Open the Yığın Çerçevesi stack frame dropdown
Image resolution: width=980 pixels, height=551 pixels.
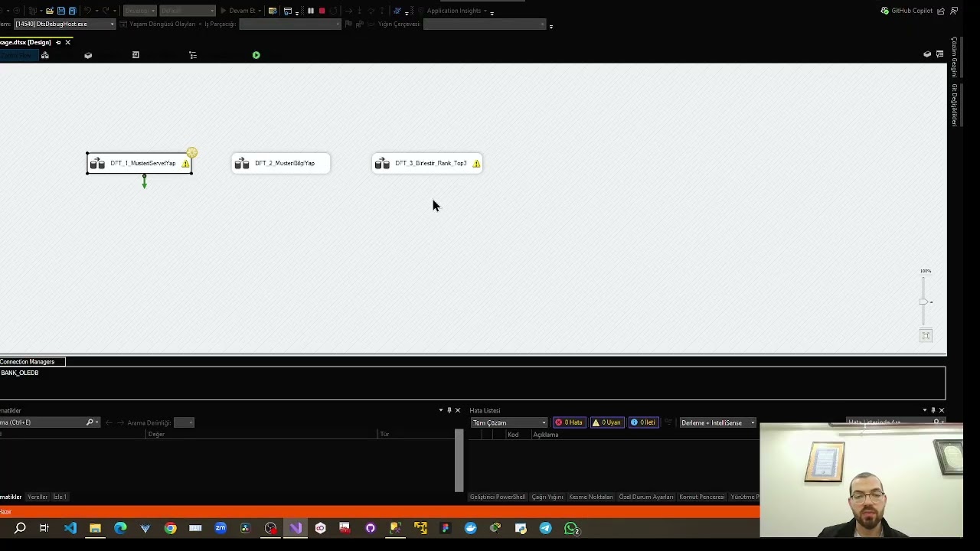(485, 24)
